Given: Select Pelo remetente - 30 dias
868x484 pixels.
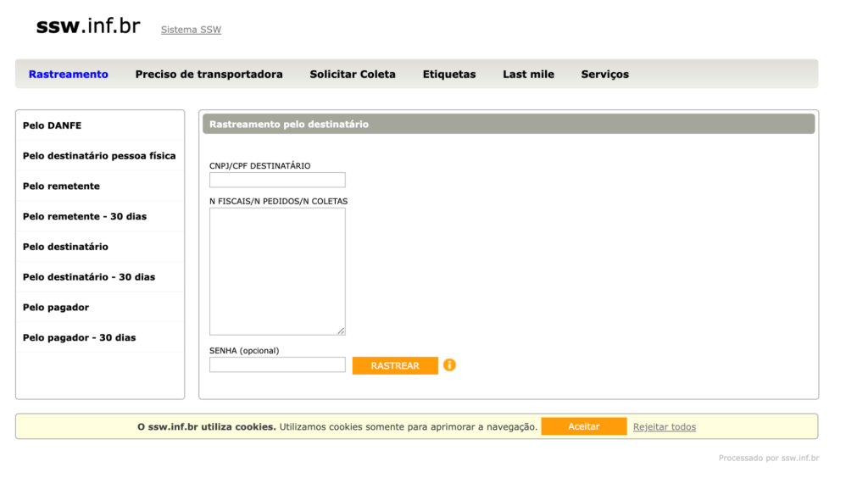Looking at the screenshot, I should [x=85, y=217].
